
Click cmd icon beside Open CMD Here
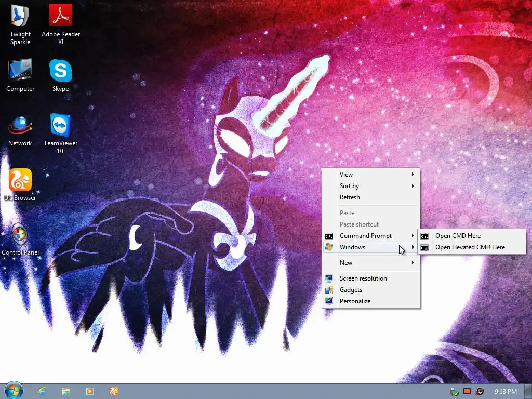pos(424,236)
